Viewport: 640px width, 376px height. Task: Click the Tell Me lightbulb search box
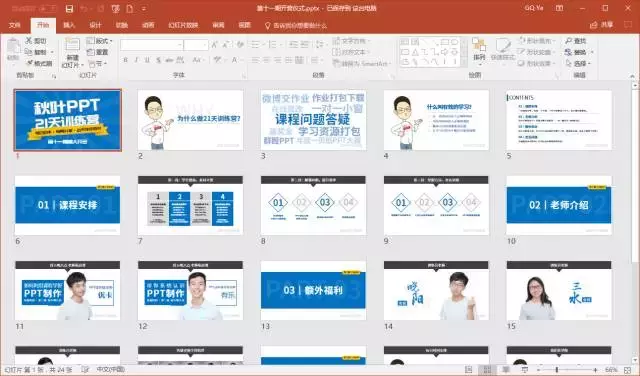point(296,25)
